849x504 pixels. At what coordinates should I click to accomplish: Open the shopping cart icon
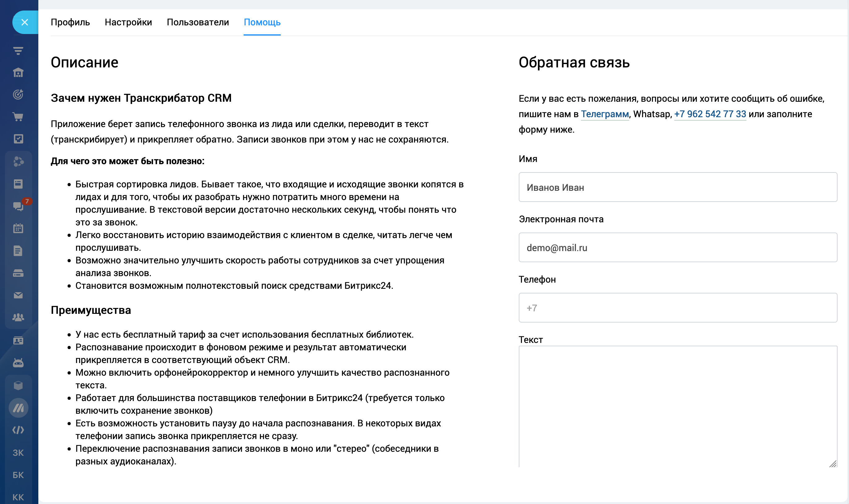(x=18, y=117)
